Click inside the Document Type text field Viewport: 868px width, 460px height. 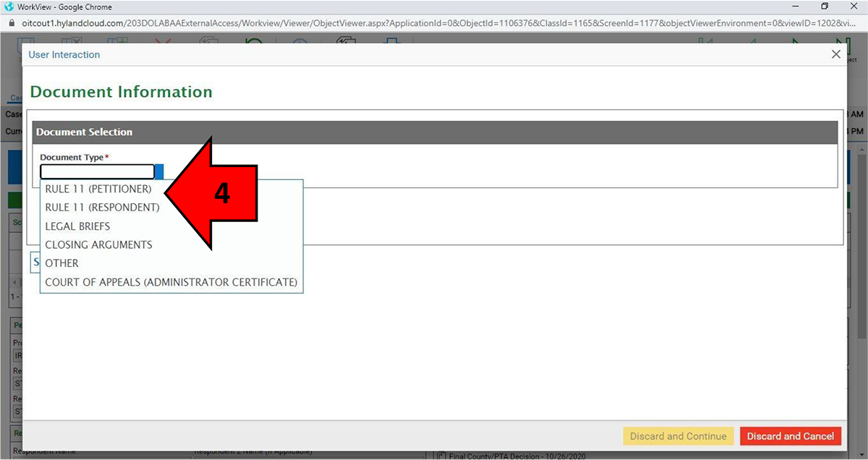click(97, 171)
